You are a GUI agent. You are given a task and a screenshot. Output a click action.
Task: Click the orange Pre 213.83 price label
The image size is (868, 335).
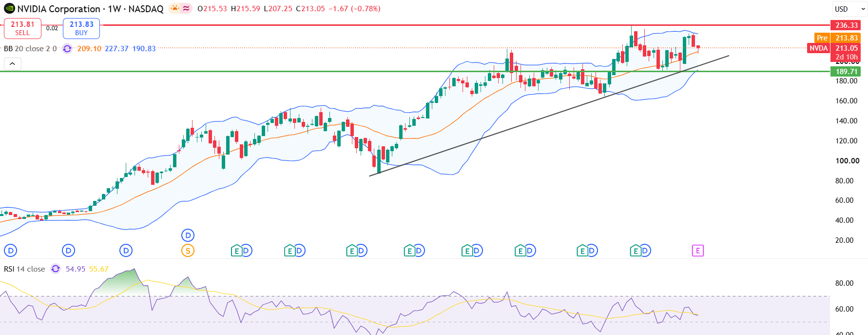coord(837,38)
